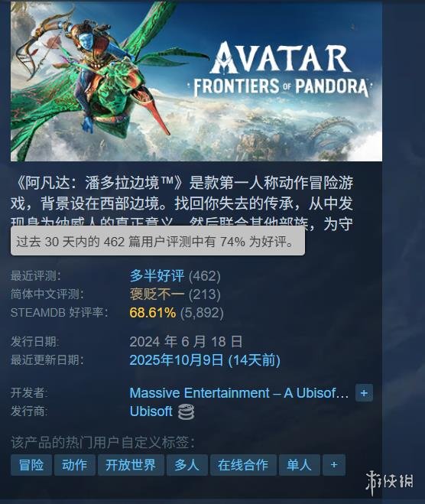Click the 游侠网 watermark logo
Screen dimensions: 425x504
390,482
